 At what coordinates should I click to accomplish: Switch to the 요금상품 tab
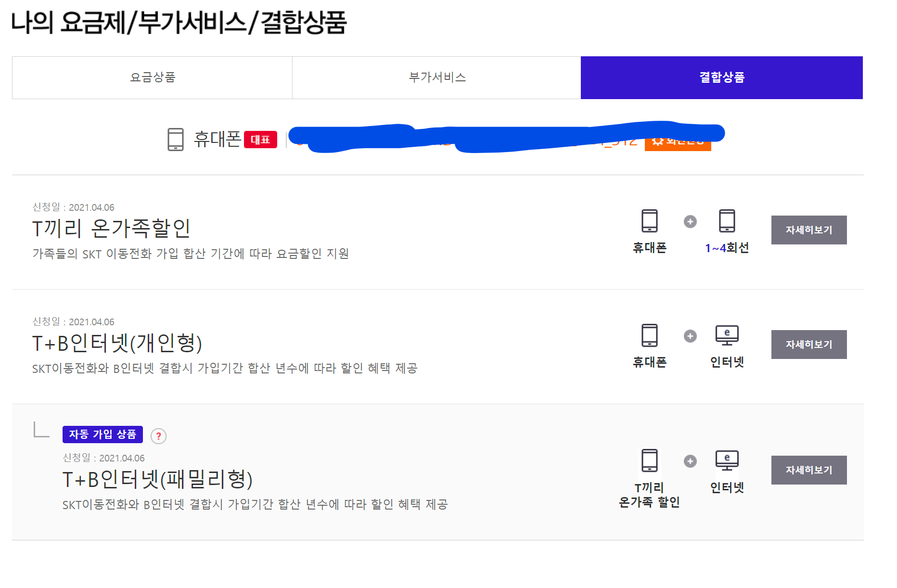point(153,77)
